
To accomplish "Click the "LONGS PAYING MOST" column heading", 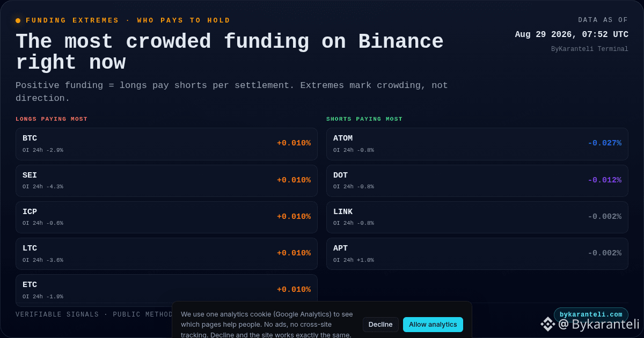I will (x=52, y=119).
